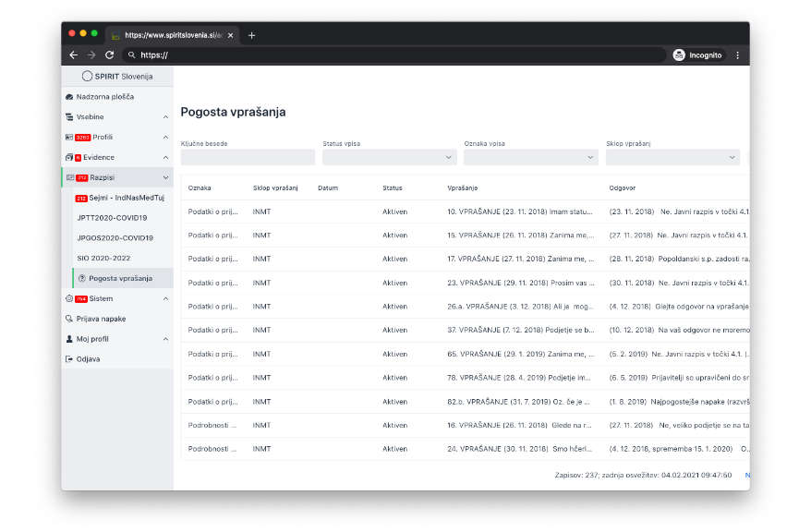Screen dimensions: 811x532
Task: Go back using the browser back arrow
Action: coord(74,55)
